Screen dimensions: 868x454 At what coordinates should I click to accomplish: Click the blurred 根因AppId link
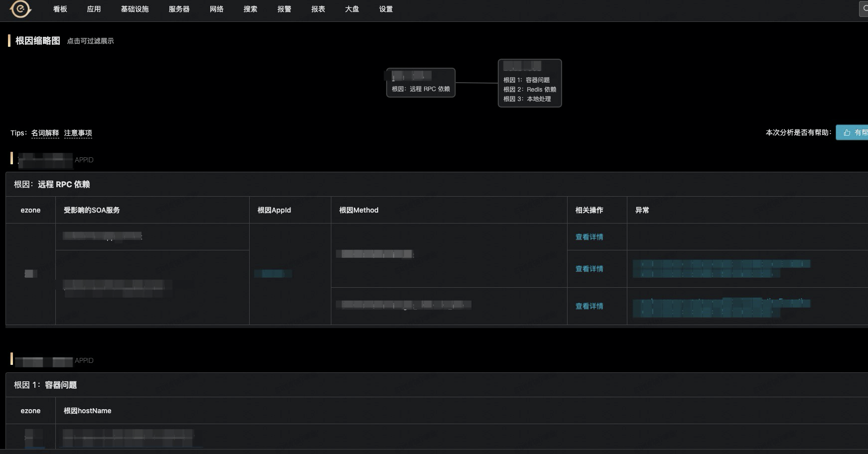[x=273, y=273]
